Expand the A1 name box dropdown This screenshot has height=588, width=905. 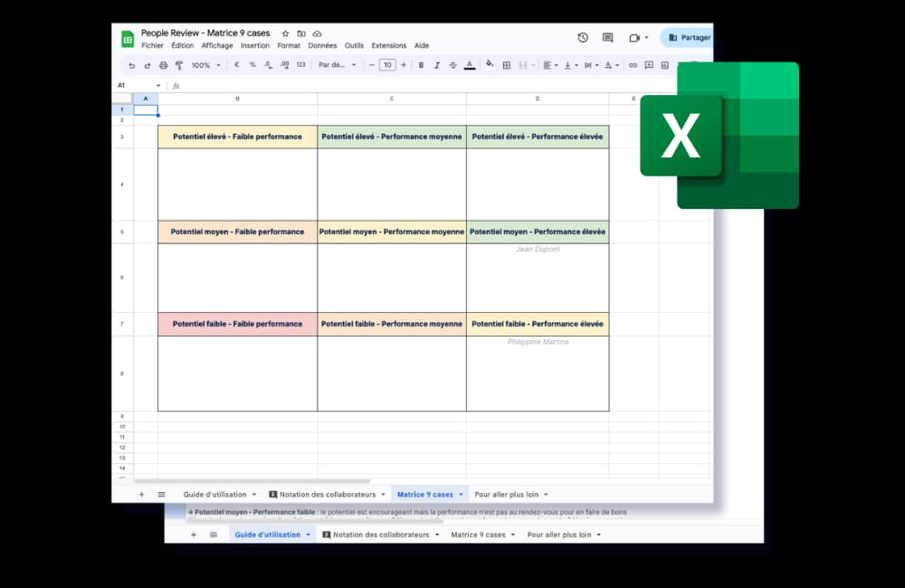[158, 85]
